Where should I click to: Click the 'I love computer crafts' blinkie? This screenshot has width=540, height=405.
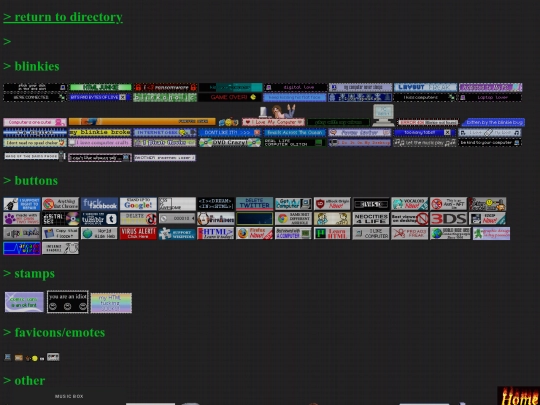(x=100, y=143)
